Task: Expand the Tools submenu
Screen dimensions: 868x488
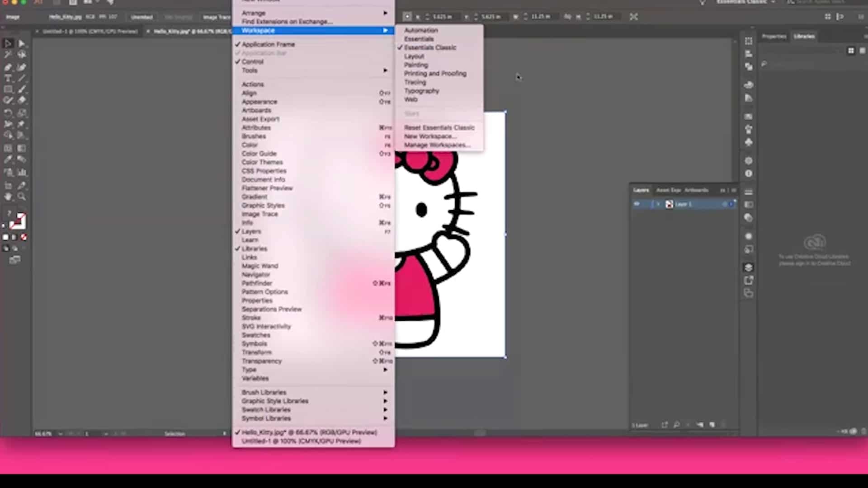Action: [x=313, y=70]
